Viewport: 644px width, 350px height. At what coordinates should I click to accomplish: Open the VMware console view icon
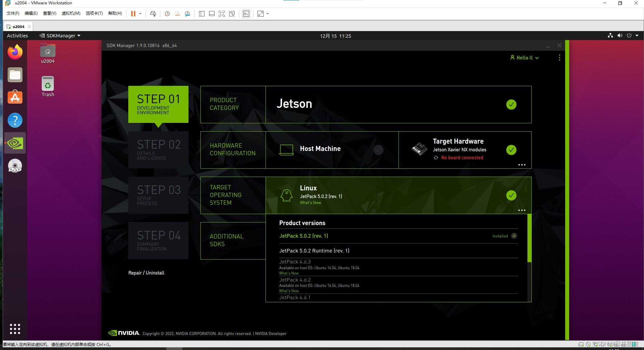246,14
